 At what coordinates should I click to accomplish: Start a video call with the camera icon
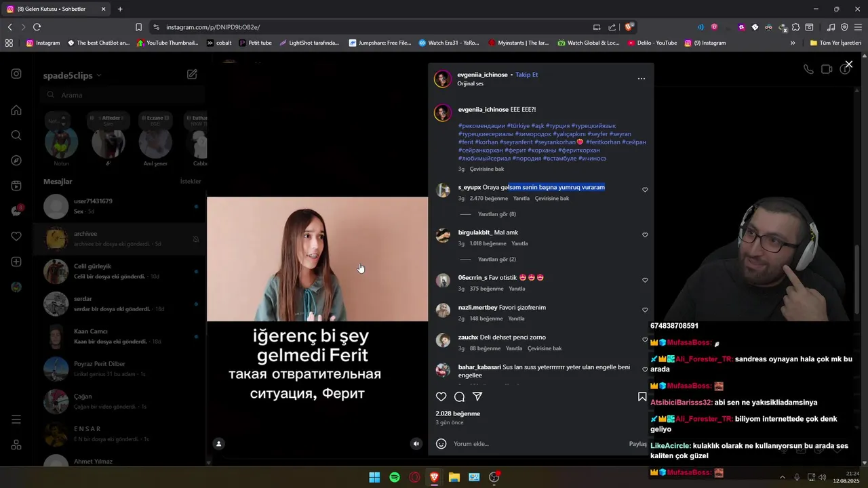point(827,69)
